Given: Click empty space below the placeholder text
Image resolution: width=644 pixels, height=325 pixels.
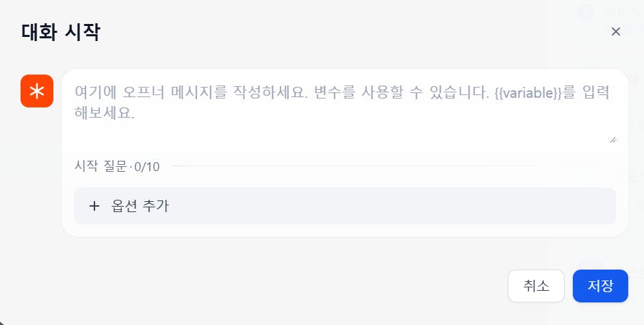Looking at the screenshot, I should click(342, 133).
